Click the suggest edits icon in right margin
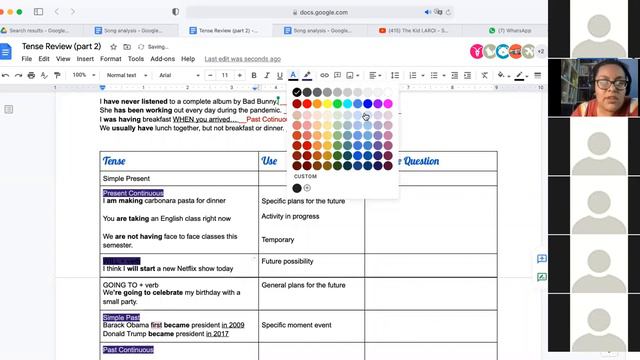The height and width of the screenshot is (360, 640). pyautogui.click(x=542, y=277)
